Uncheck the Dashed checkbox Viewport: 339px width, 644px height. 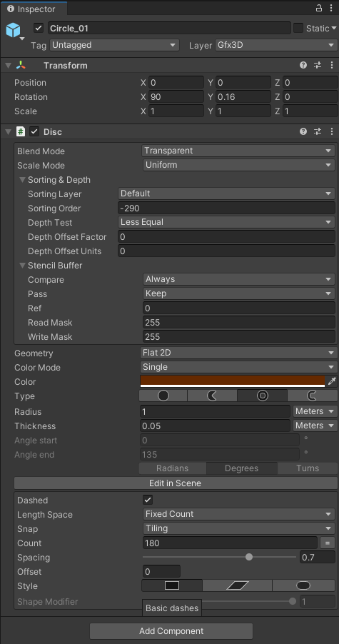point(148,500)
